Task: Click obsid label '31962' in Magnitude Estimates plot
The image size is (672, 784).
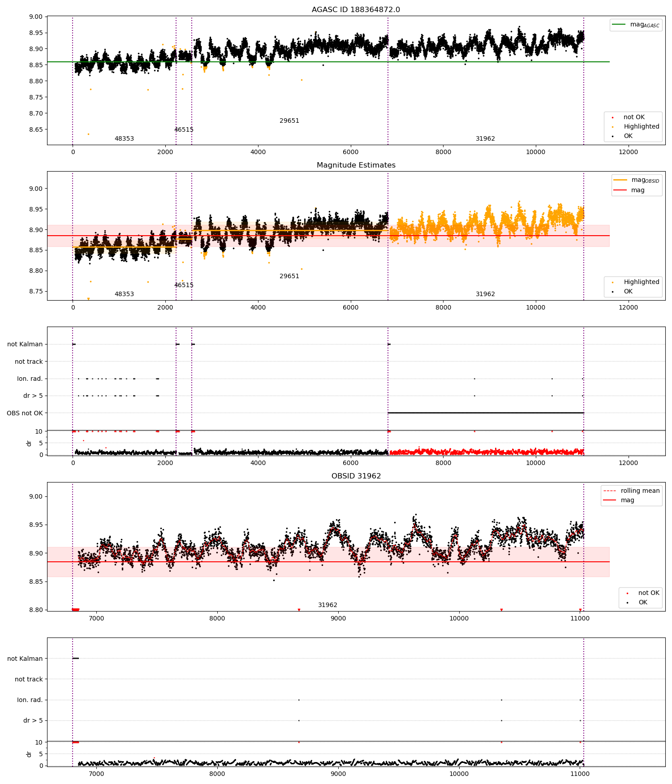Action: click(x=485, y=294)
